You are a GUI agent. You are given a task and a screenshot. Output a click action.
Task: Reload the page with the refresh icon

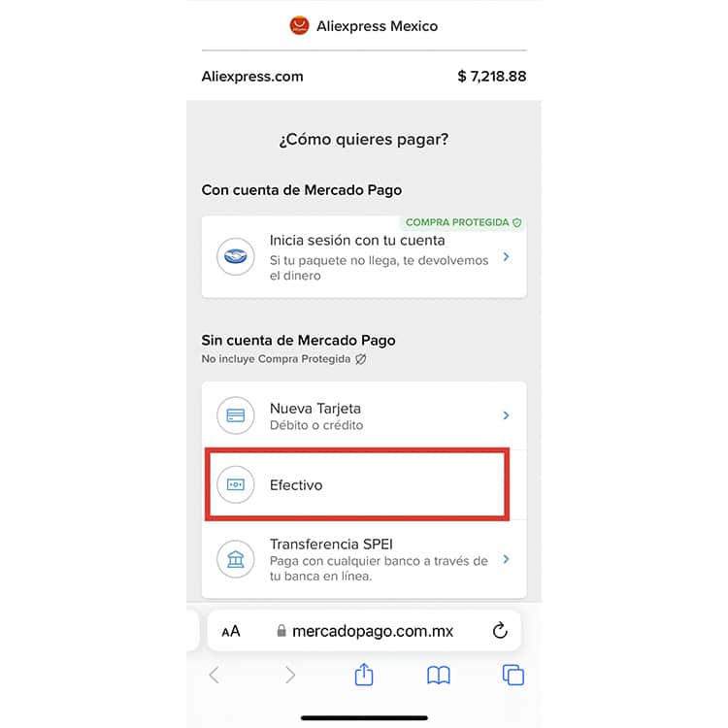pyautogui.click(x=500, y=631)
